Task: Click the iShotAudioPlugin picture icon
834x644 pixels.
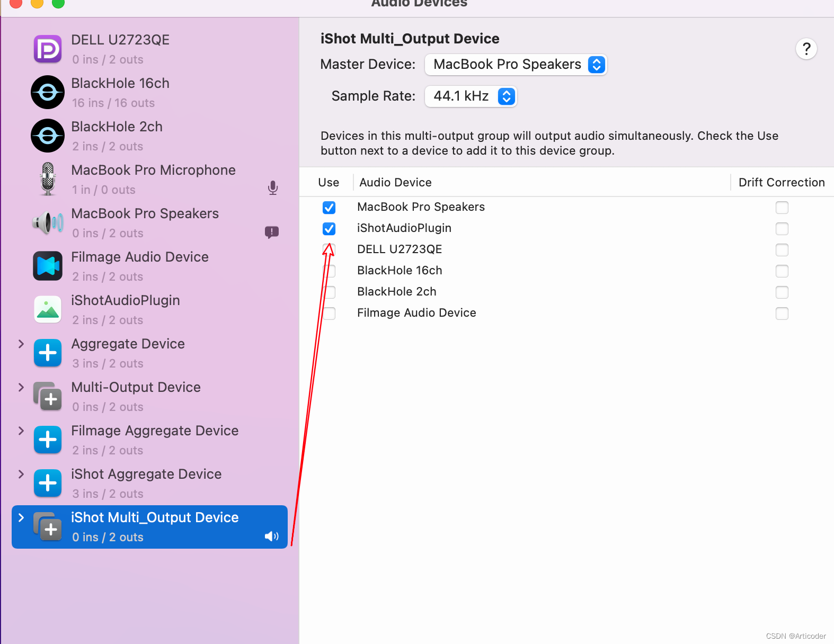Action: 48,310
